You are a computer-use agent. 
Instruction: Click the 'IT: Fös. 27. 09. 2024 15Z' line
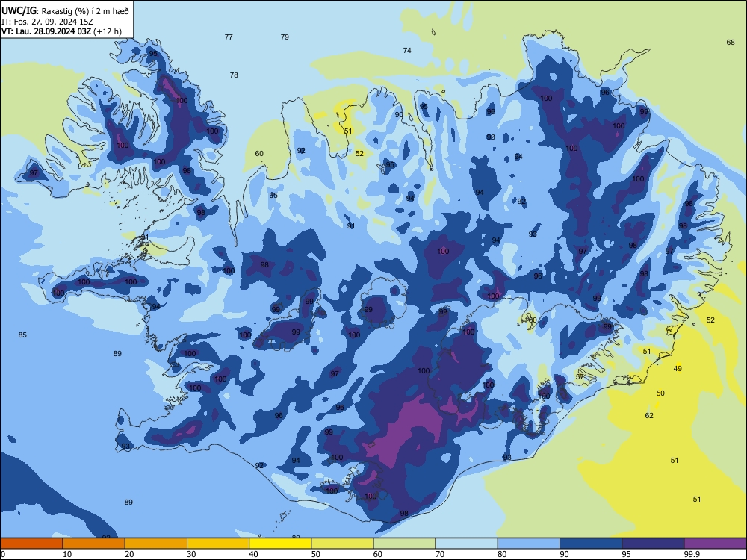point(46,22)
